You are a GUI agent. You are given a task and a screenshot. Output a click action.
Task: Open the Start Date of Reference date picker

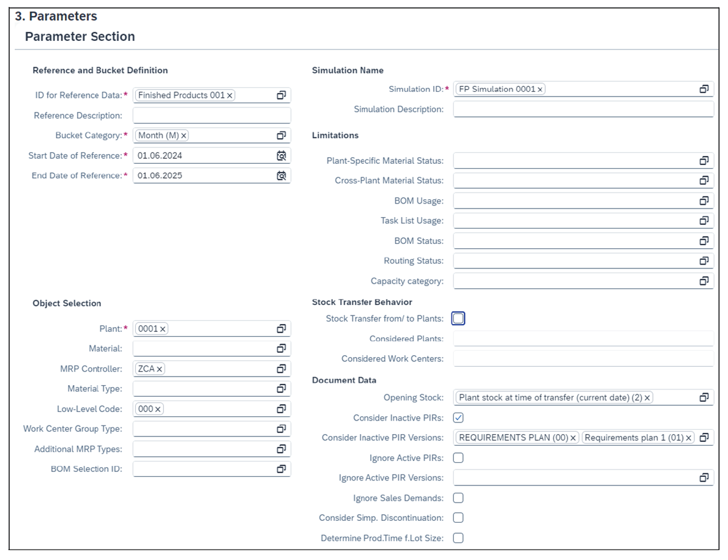[x=283, y=155]
